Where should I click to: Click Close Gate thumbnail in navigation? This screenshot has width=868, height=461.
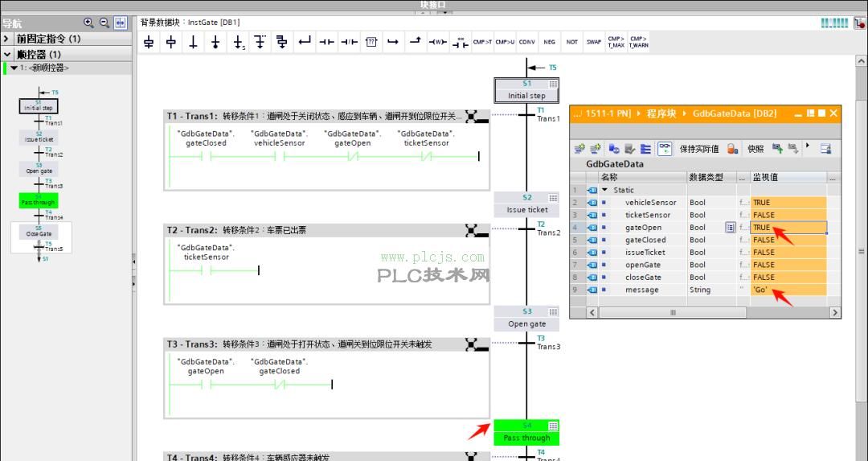[x=39, y=232]
